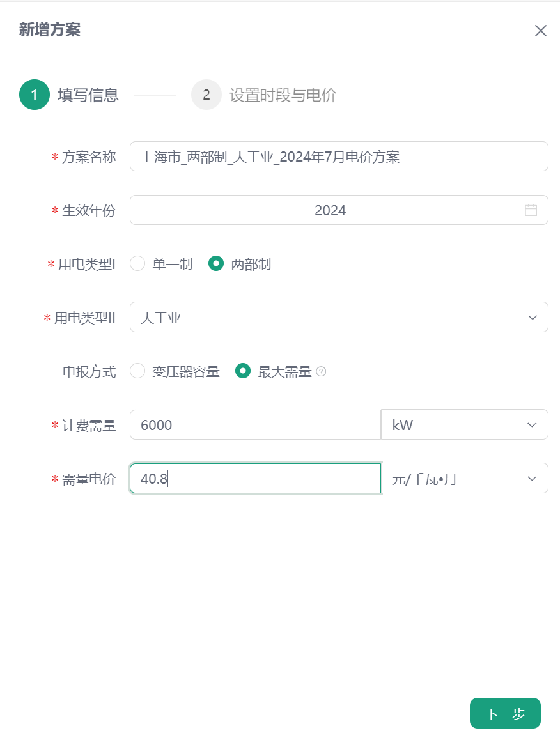Open calendar icon in 生效年份 field
Image resolution: width=560 pixels, height=733 pixels.
(x=531, y=210)
